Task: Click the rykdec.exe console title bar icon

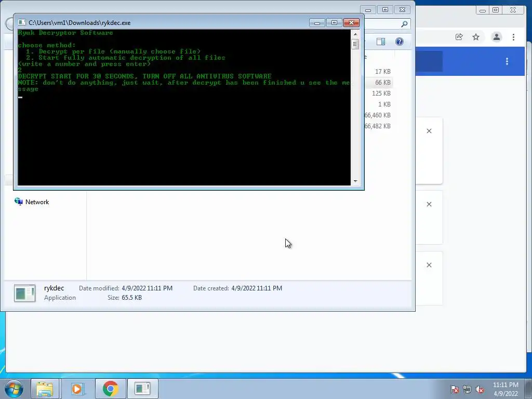Action: point(22,22)
